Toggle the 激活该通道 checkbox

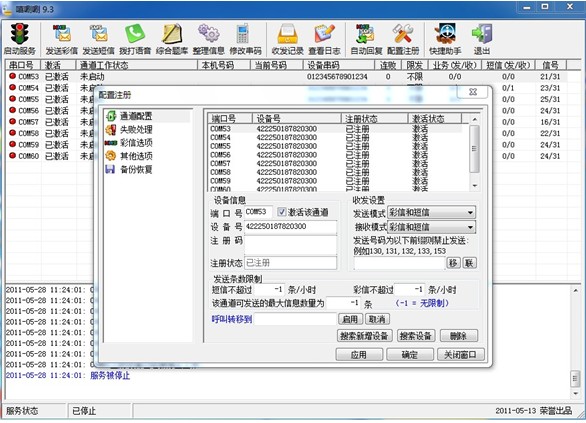[281, 212]
